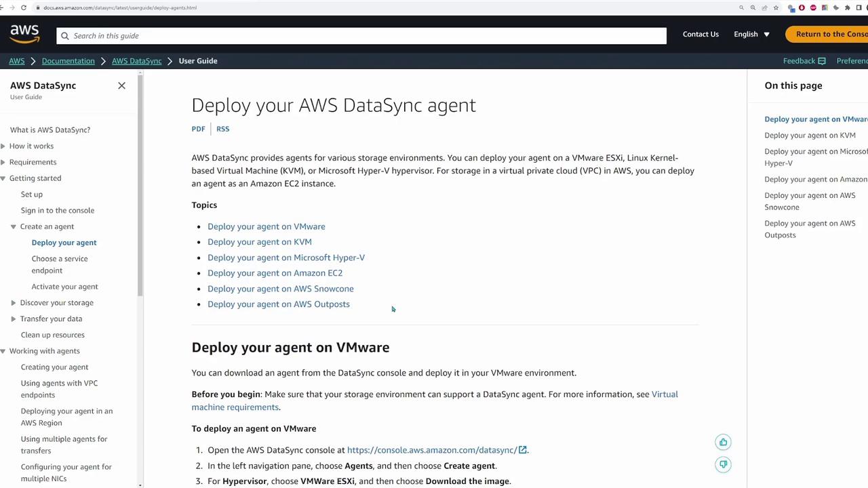
Task: Select Activate your agent in sidebar
Action: click(64, 287)
